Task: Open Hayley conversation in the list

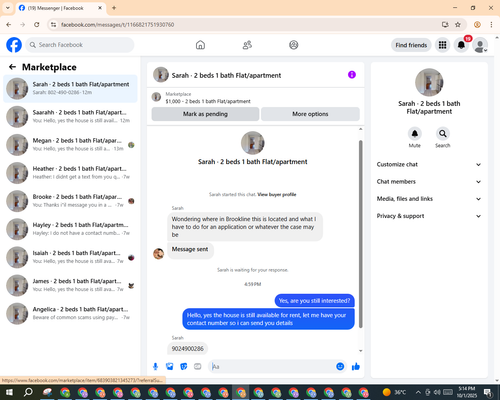Action: point(70,229)
